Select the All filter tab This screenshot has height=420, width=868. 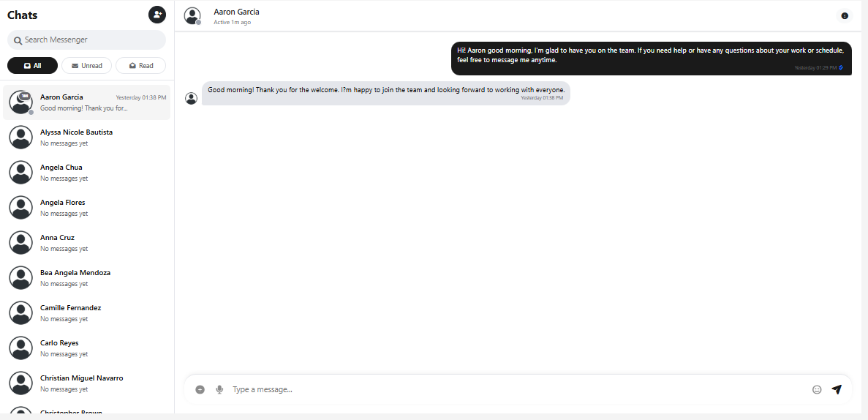tap(32, 65)
